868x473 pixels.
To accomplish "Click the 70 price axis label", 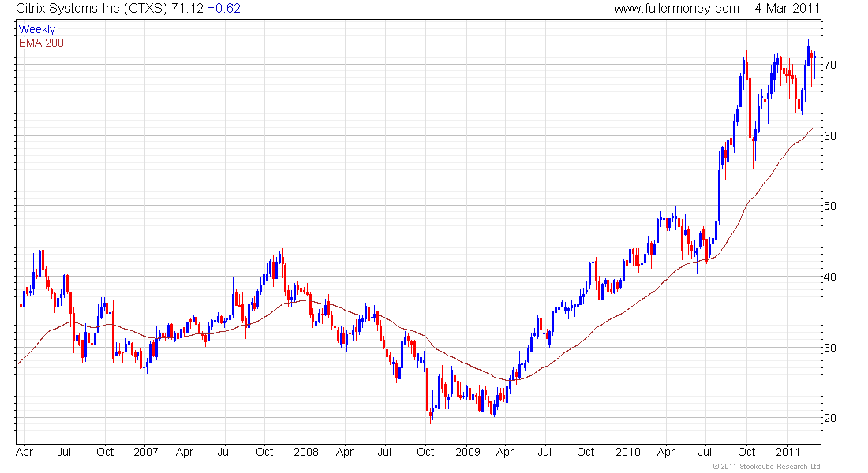I will pyautogui.click(x=830, y=65).
